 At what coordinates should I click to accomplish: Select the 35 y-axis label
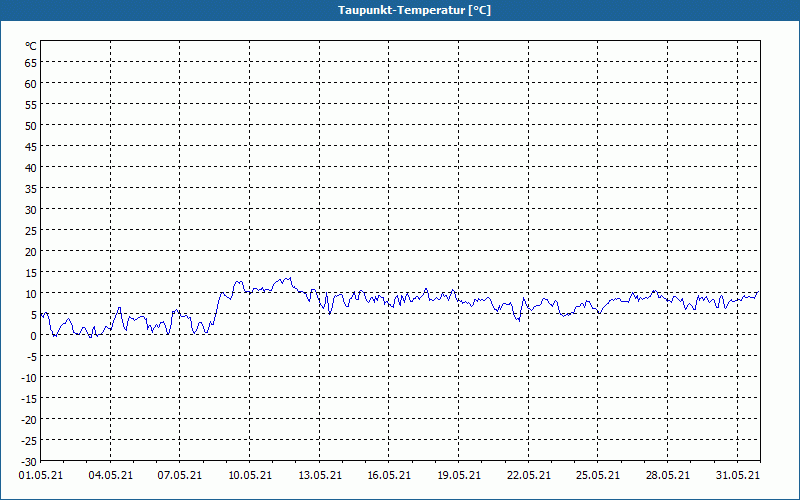[31, 189]
